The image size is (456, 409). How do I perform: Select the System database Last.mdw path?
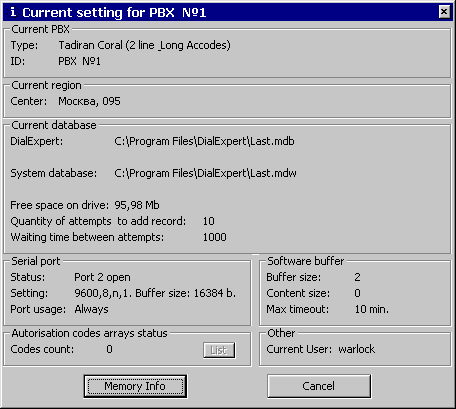(x=205, y=173)
